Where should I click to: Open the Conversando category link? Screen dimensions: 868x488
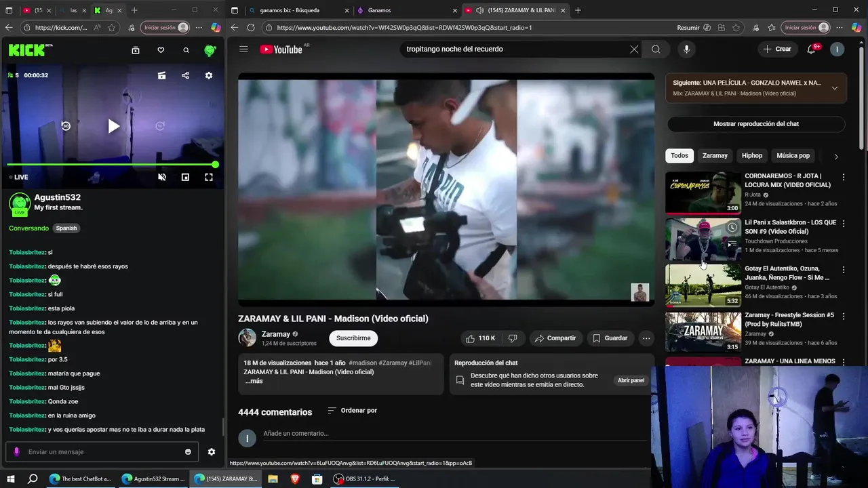pyautogui.click(x=28, y=228)
